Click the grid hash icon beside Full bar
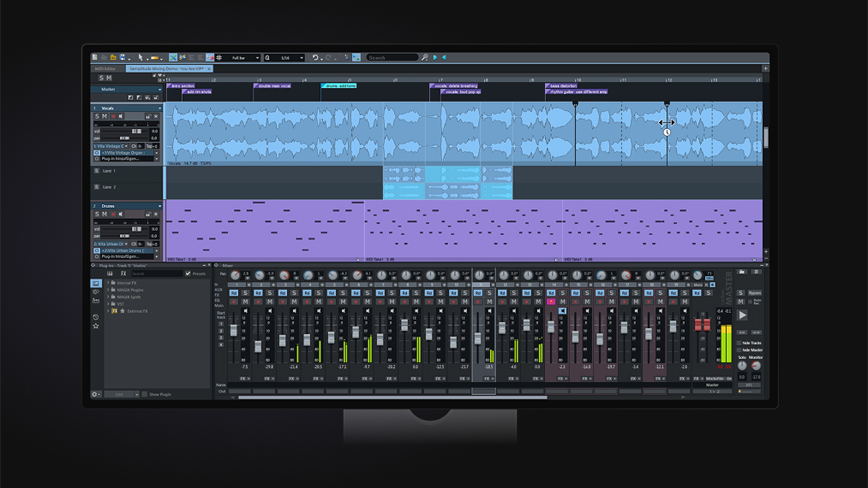 [x=219, y=58]
